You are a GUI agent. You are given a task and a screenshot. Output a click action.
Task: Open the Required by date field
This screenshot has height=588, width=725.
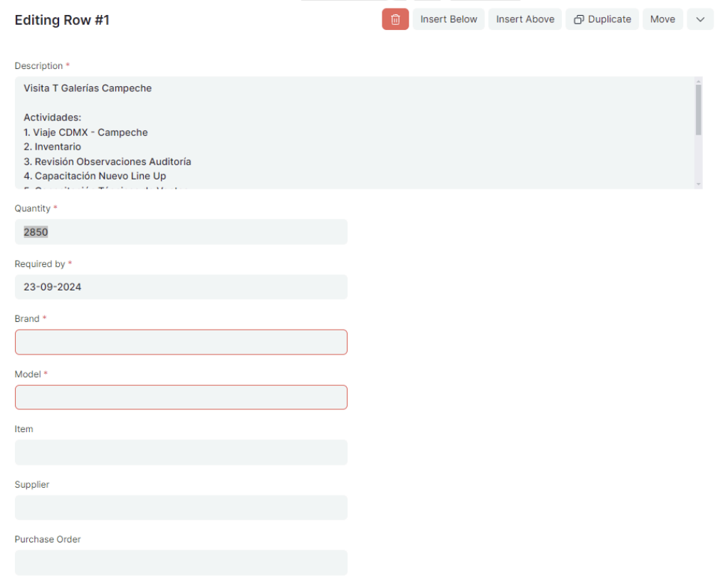[181, 287]
